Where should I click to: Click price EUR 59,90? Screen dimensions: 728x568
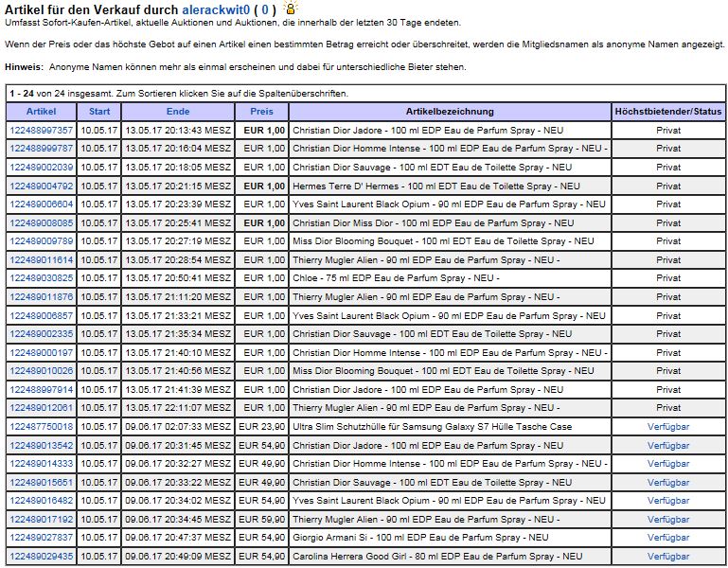tap(262, 519)
